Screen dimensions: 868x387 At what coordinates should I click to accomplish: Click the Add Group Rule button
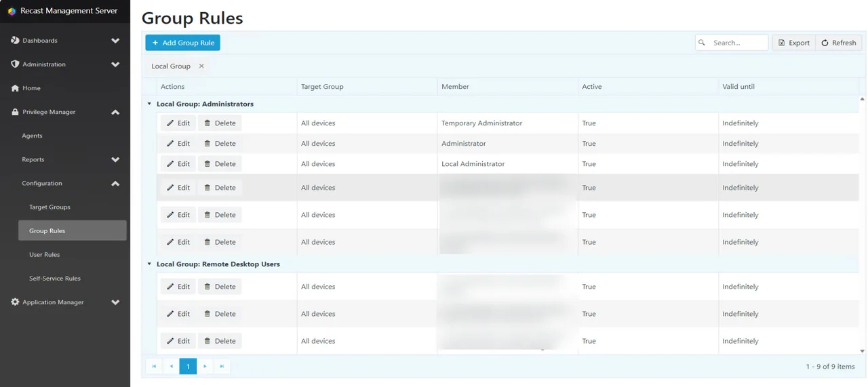click(x=182, y=43)
